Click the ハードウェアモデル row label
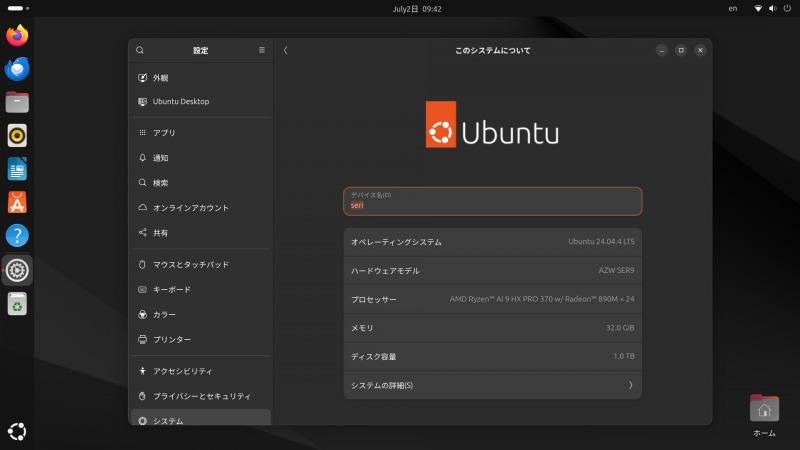 [x=385, y=271]
